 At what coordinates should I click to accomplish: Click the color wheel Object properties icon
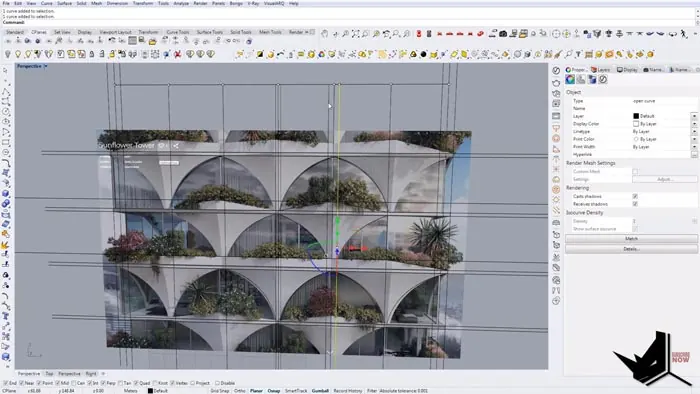[x=570, y=79]
